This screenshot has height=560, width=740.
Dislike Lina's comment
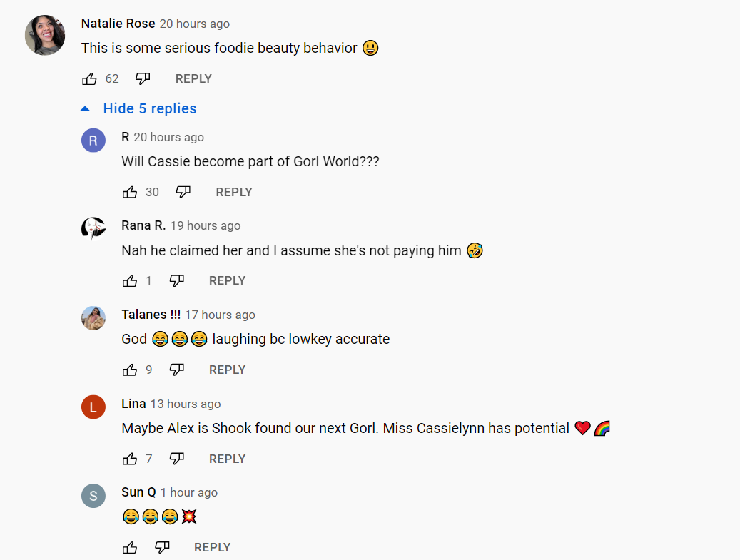pos(176,459)
